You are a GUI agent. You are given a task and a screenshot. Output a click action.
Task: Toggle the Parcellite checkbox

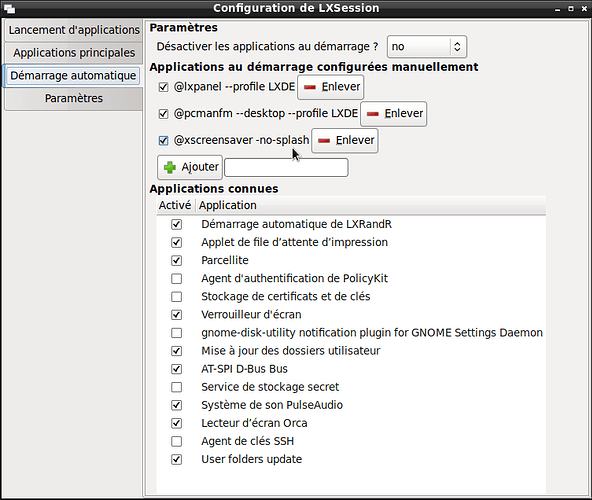[x=176, y=261]
